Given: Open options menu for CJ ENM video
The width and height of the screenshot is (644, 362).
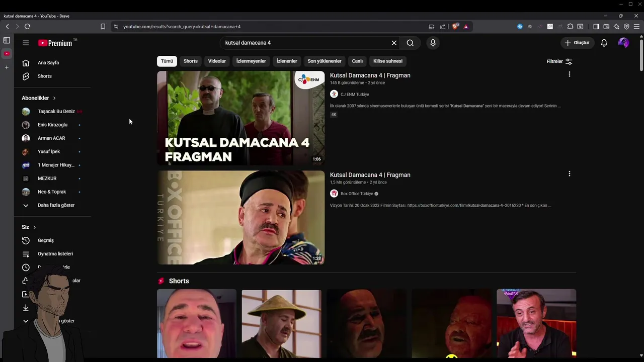Looking at the screenshot, I should (x=569, y=74).
